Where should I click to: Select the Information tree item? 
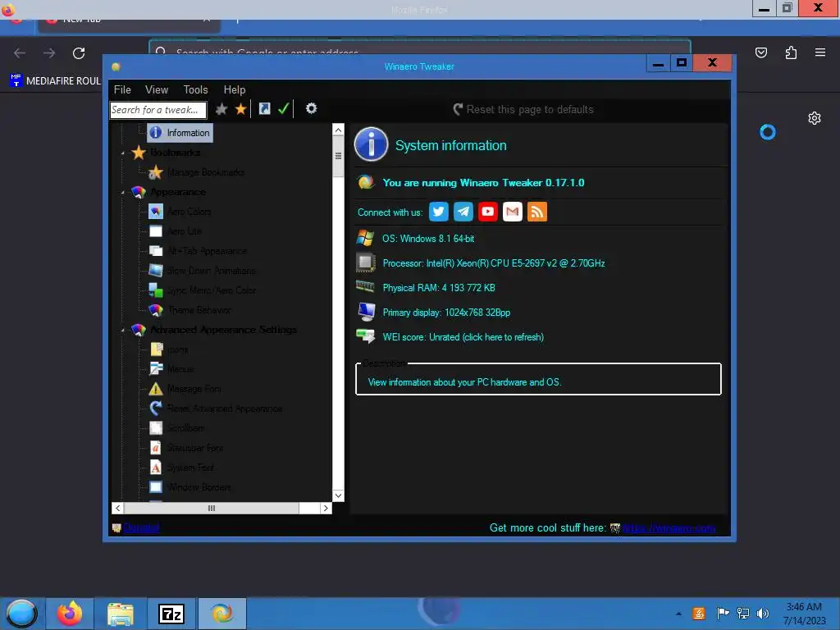point(180,132)
